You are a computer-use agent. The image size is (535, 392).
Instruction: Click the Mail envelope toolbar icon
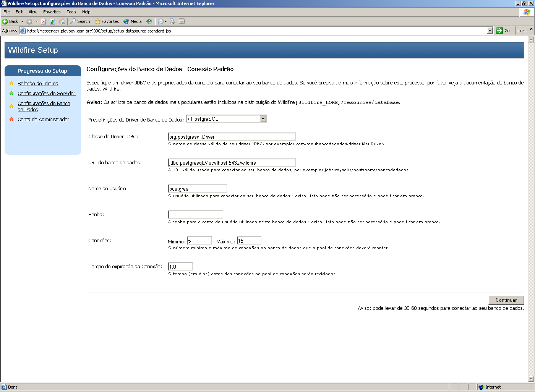[160, 21]
